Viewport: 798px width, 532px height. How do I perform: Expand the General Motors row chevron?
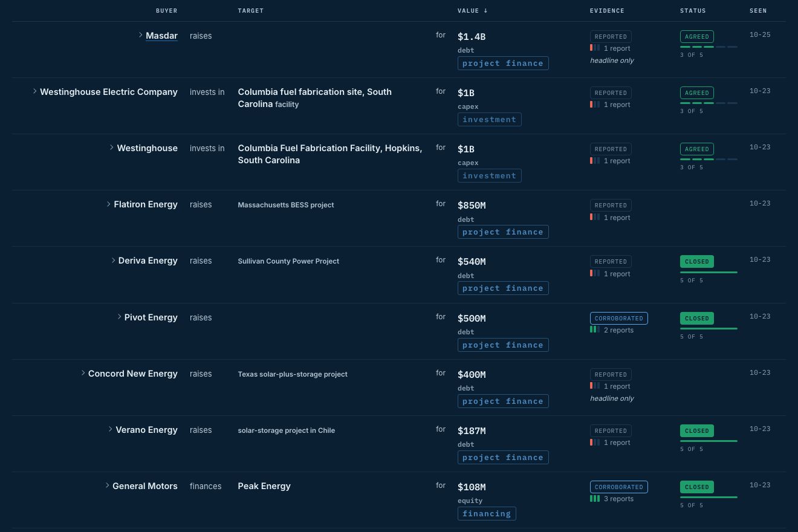108,485
